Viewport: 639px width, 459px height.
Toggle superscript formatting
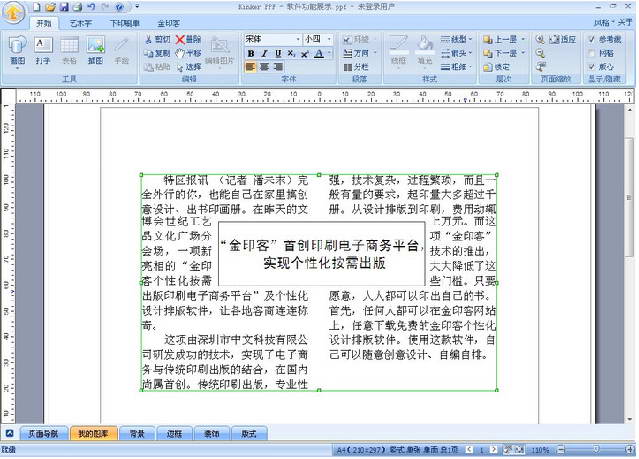(x=304, y=53)
